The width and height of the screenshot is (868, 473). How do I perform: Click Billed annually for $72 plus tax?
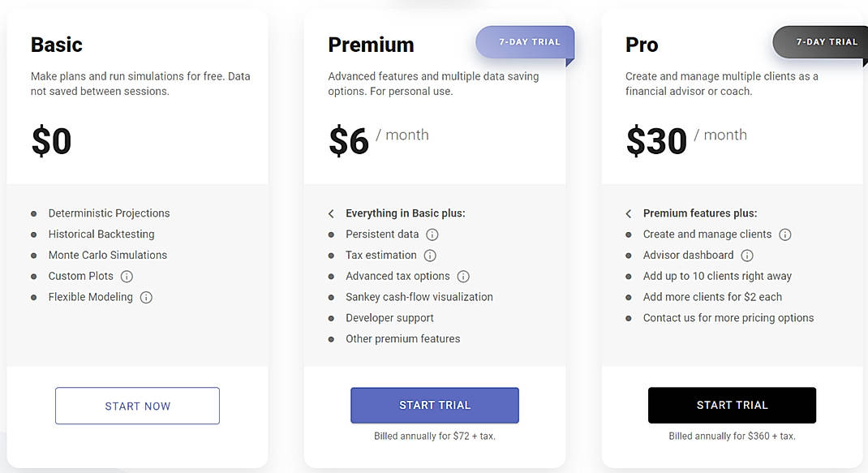(x=434, y=436)
